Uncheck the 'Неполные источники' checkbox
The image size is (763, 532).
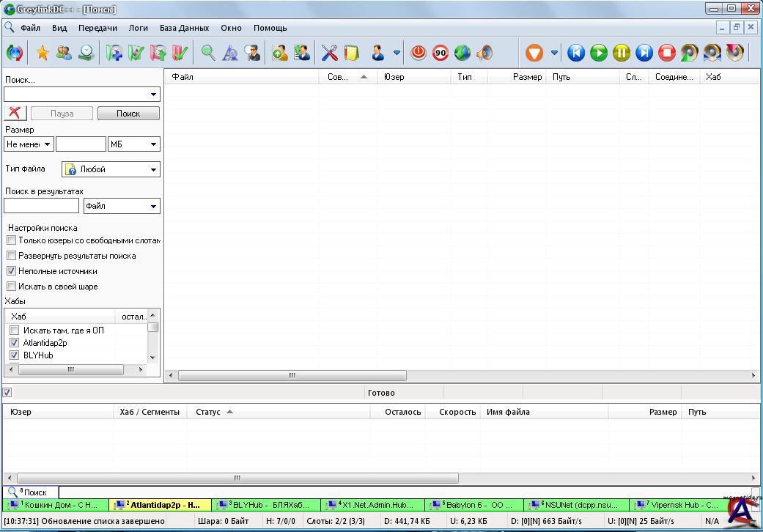click(11, 271)
